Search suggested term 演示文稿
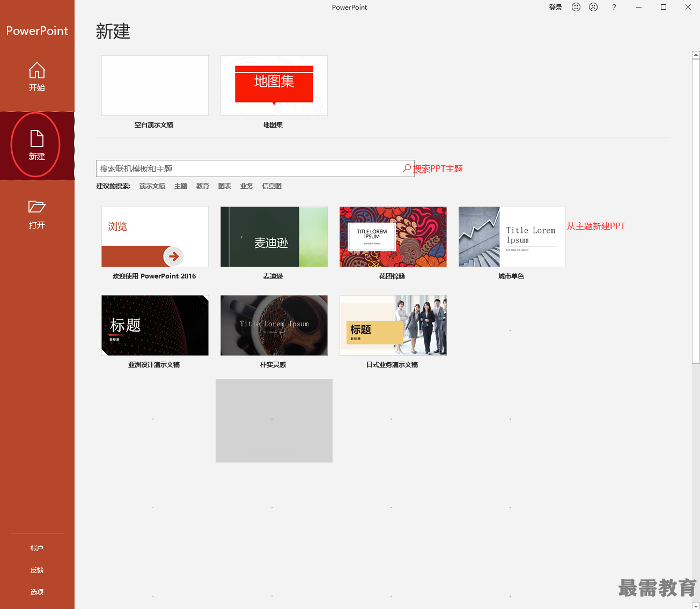Viewport: 700px width, 609px height. [152, 186]
